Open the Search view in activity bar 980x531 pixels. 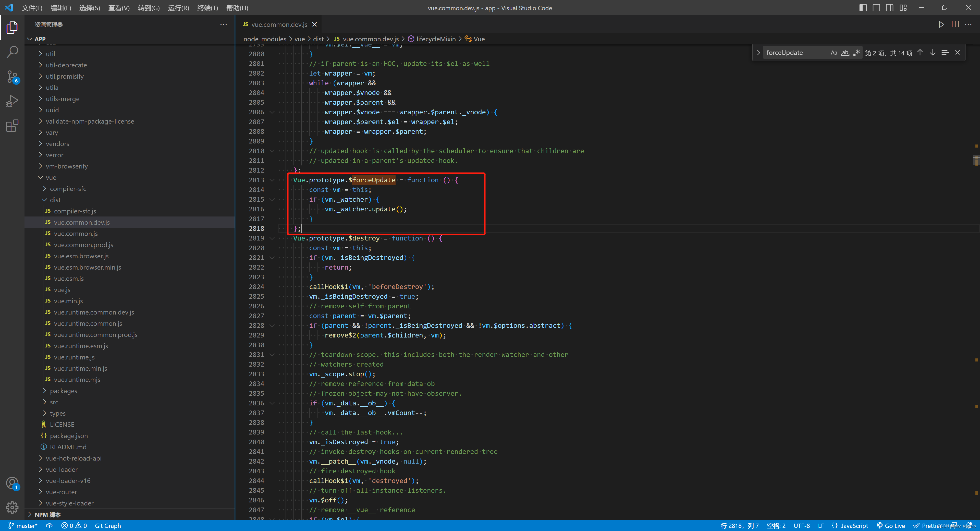tap(12, 52)
